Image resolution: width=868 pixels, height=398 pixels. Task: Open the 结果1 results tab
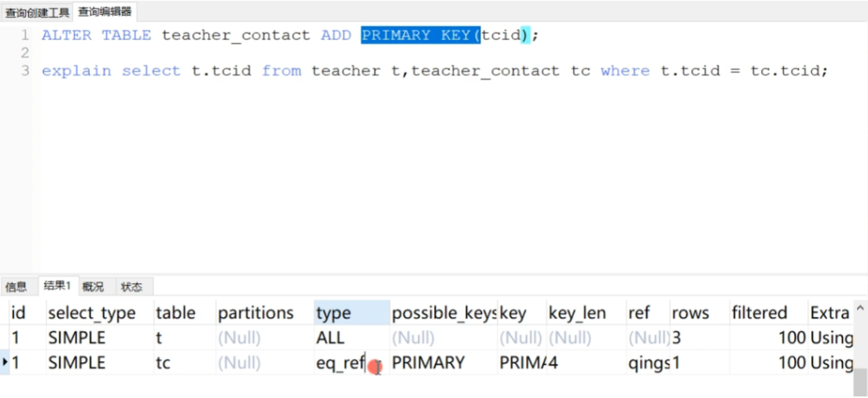click(x=57, y=286)
